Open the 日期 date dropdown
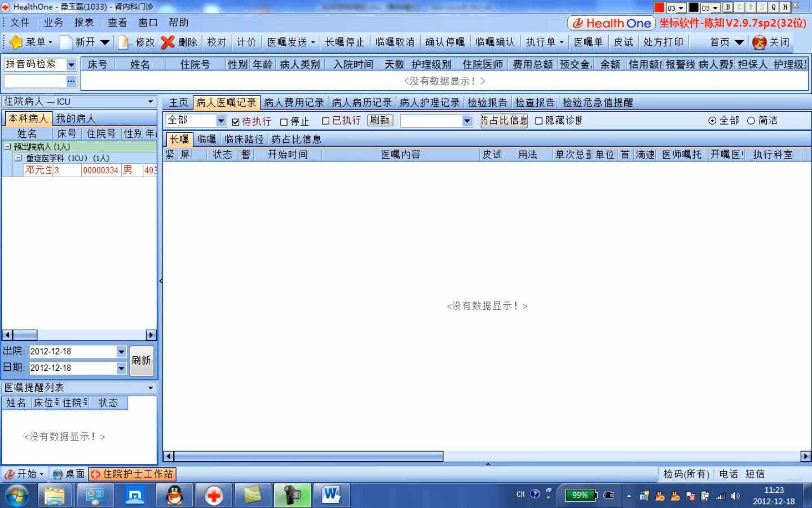 pos(121,368)
